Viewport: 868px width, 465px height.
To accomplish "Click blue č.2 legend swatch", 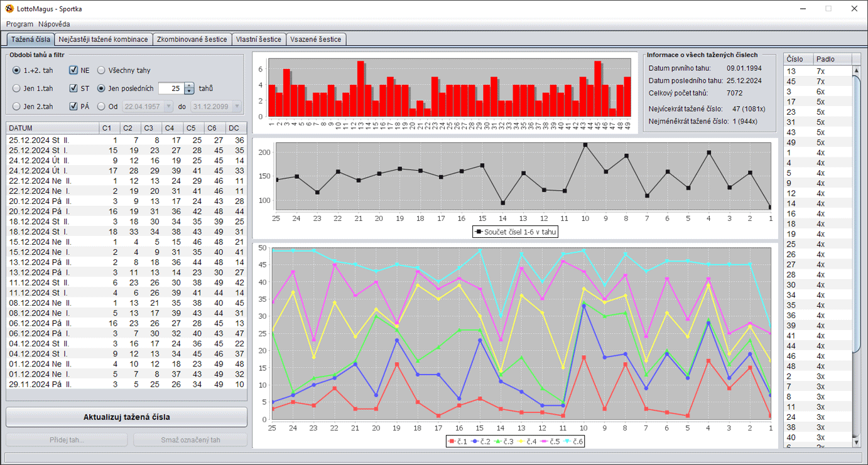I will point(474,442).
